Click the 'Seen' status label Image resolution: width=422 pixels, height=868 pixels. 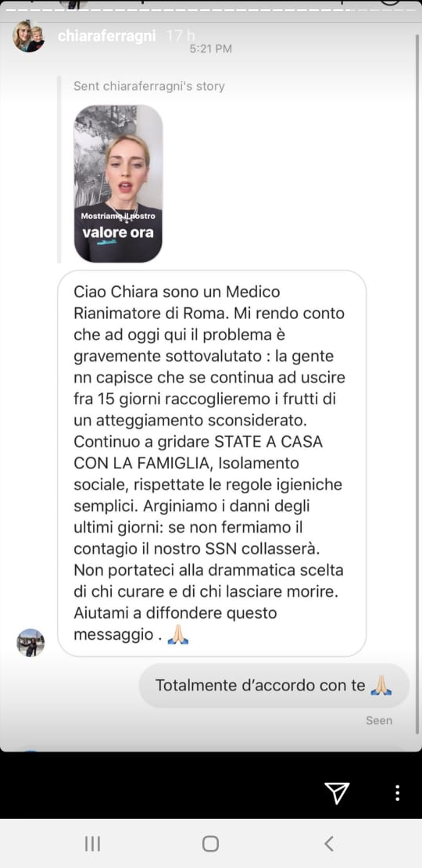(379, 720)
